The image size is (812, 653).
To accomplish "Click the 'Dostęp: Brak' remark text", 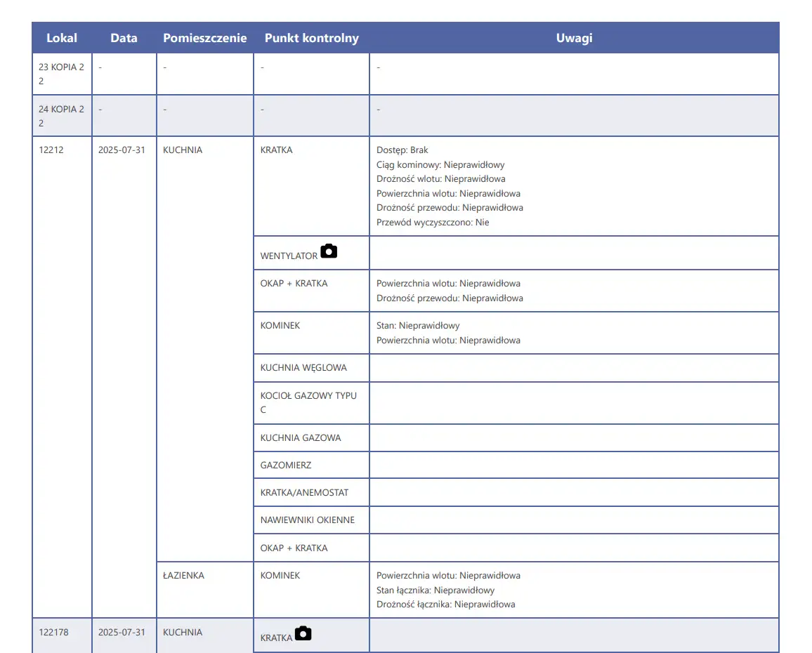I will 402,150.
